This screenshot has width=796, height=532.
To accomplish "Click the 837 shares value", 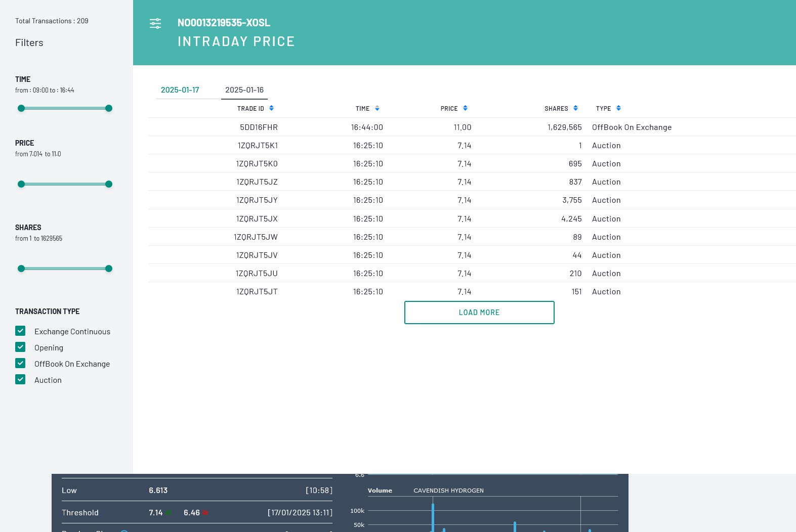I will (x=575, y=182).
